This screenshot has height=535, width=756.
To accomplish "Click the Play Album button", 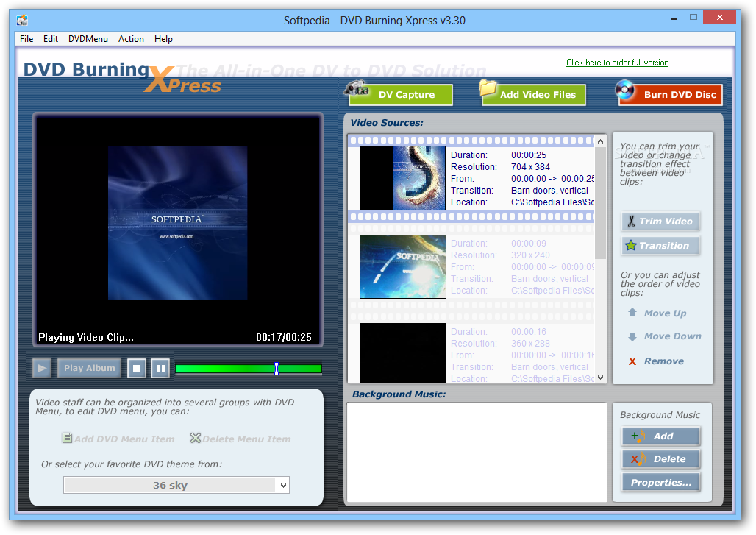I will coord(89,368).
